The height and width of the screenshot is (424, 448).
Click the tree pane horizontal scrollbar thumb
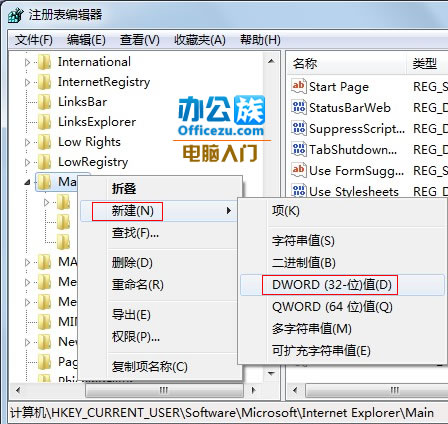tap(164, 390)
